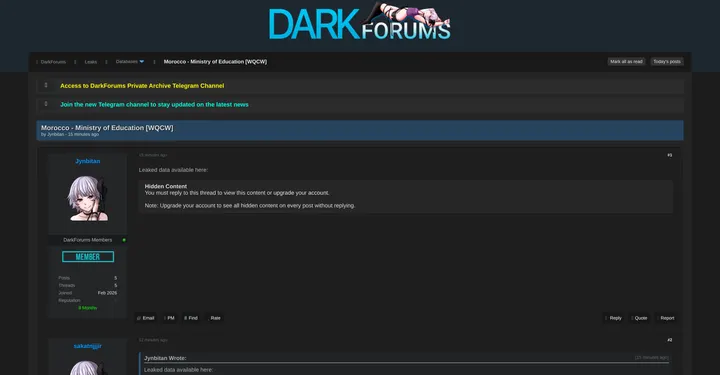
Task: Click the #1 post number permalink
Action: 669,155
